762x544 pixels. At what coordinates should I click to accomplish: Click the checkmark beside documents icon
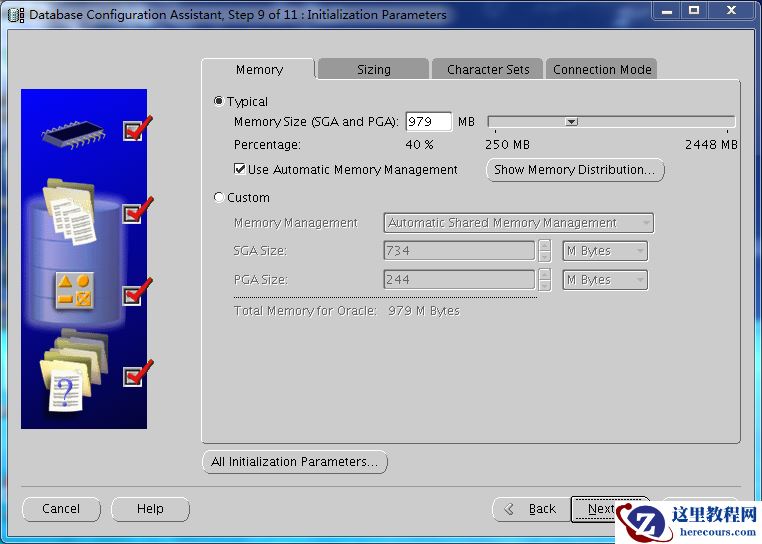point(137,211)
